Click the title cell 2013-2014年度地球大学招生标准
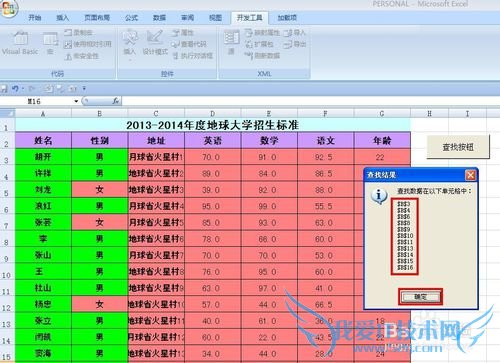Viewport: 500px width, 363px height. coord(213,125)
